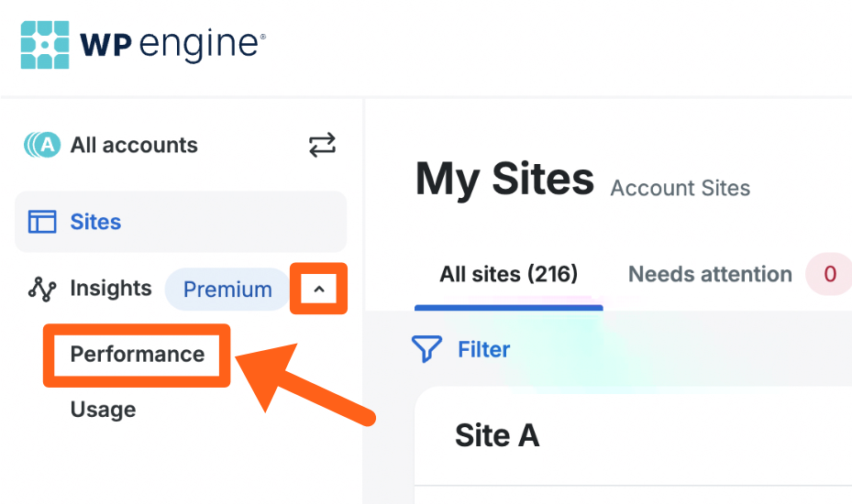
Task: Click the Insights graph icon
Action: tap(42, 290)
